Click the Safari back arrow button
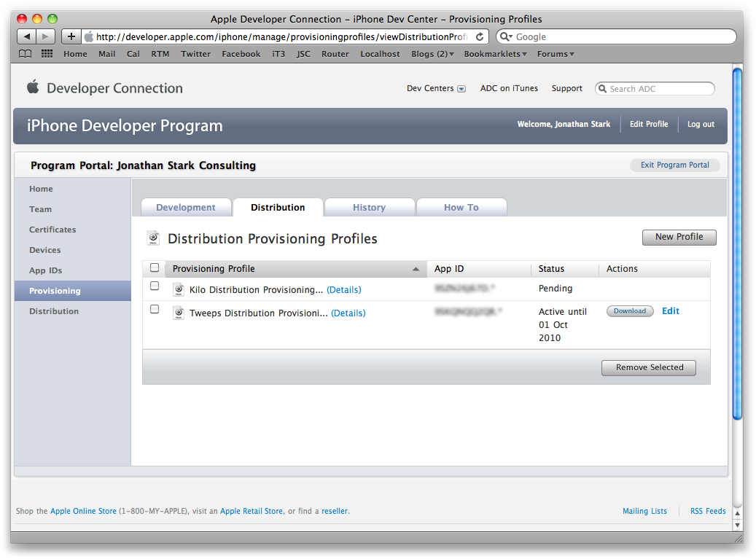The image size is (756, 559). tap(27, 36)
